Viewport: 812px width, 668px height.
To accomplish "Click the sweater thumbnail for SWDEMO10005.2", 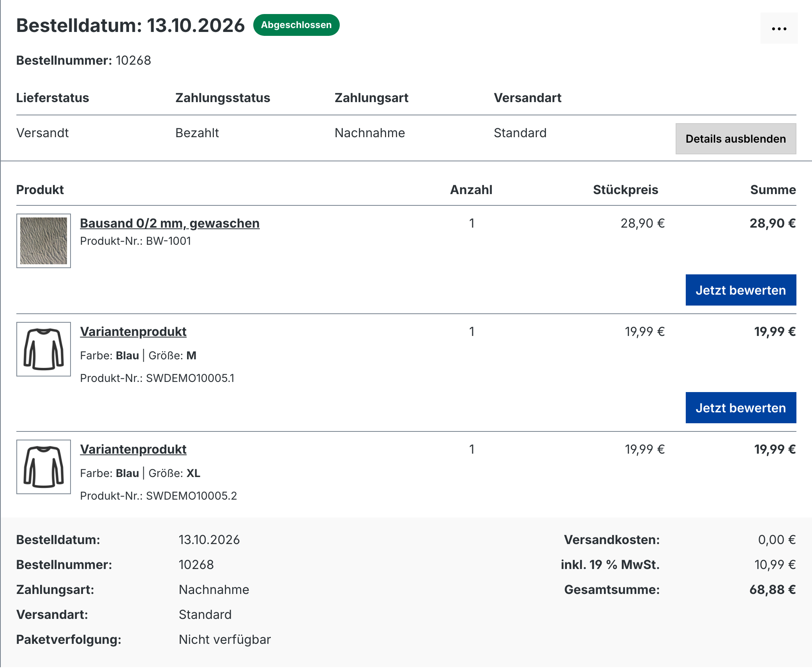I will (x=44, y=467).
